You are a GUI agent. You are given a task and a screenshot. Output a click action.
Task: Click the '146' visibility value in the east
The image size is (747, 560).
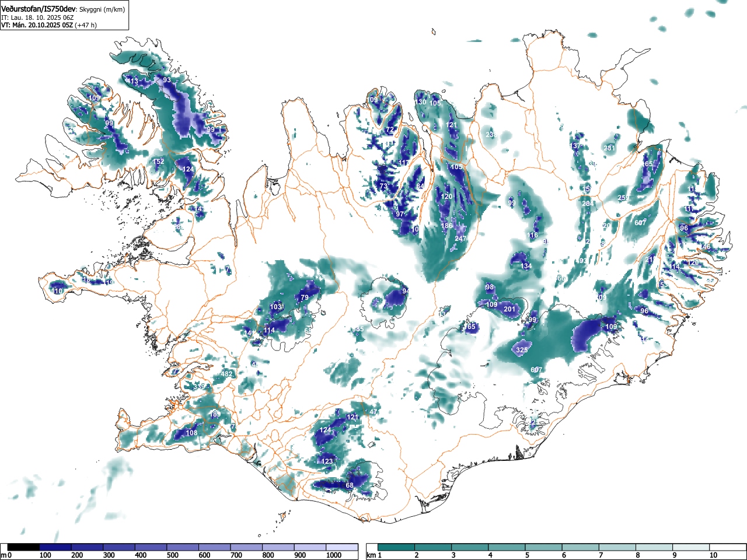click(705, 247)
